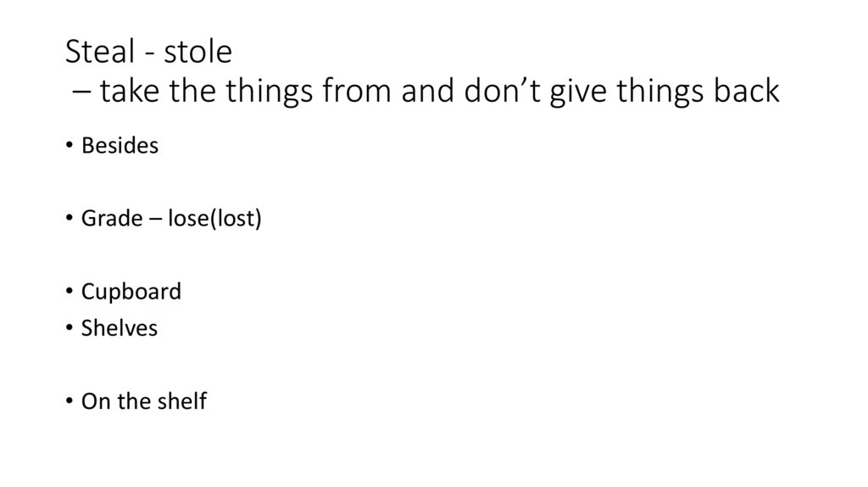Click the bullet dot before "Besides"
This screenshot has height=487, width=868.
click(x=69, y=147)
